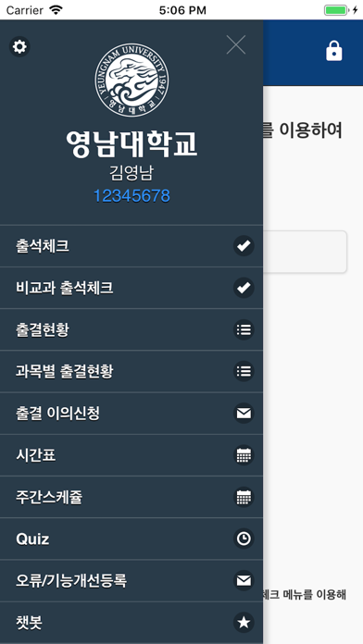
Task: Open the 출석체크 menu item
Action: [131, 246]
